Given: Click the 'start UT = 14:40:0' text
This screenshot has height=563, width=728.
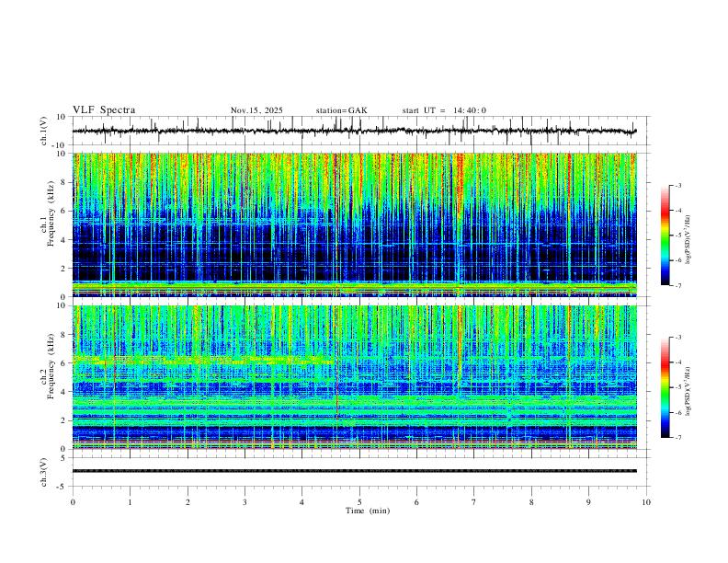Looking at the screenshot, I should (444, 110).
